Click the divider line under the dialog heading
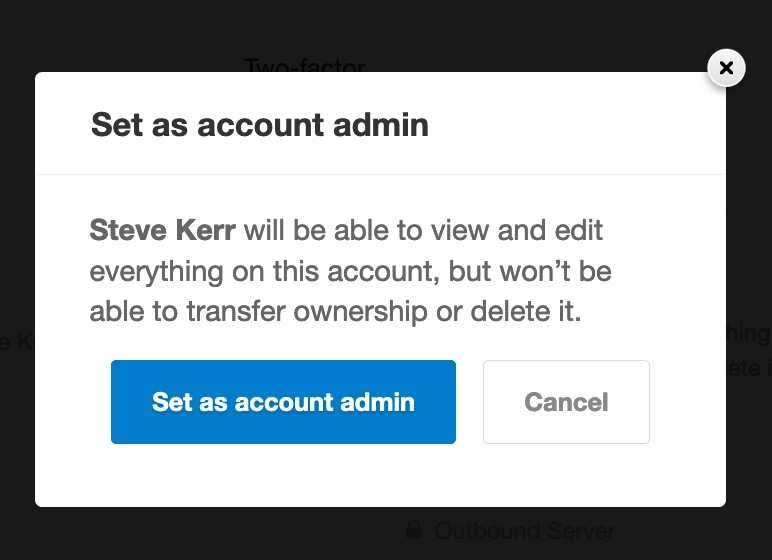The width and height of the screenshot is (772, 560). [x=380, y=174]
